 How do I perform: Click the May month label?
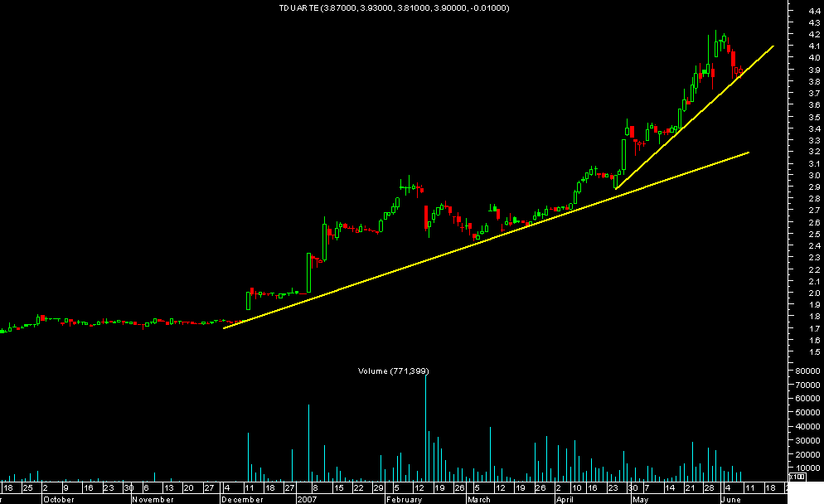[x=640, y=499]
